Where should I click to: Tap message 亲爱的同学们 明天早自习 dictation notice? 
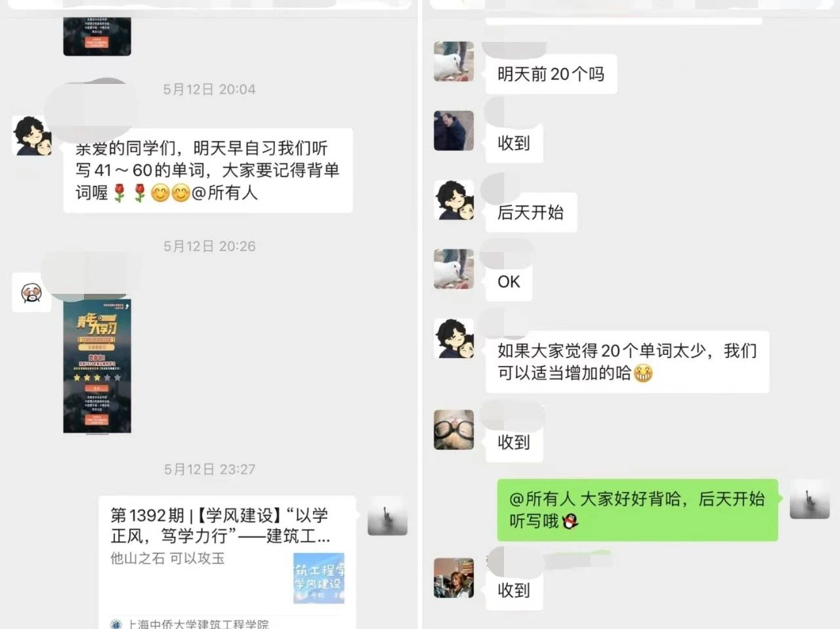(x=208, y=171)
